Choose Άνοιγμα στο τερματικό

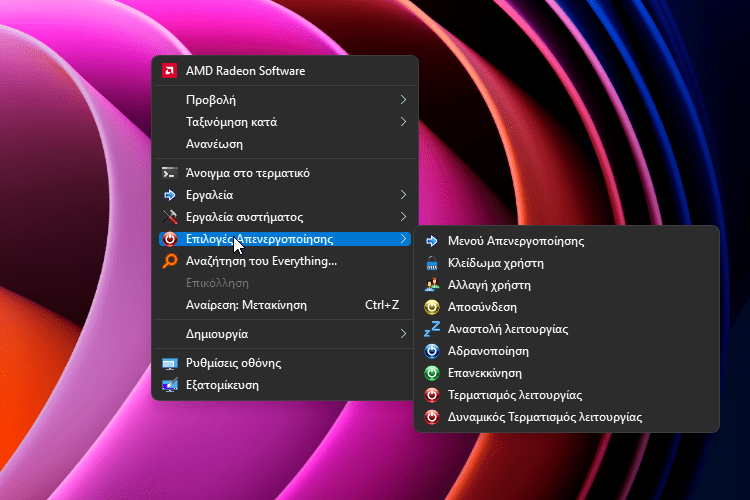[x=285, y=173]
